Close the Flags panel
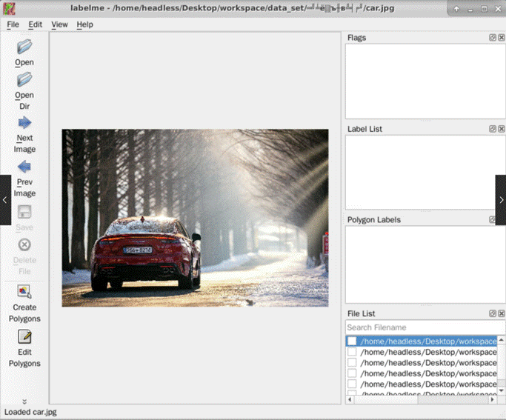 click(501, 38)
